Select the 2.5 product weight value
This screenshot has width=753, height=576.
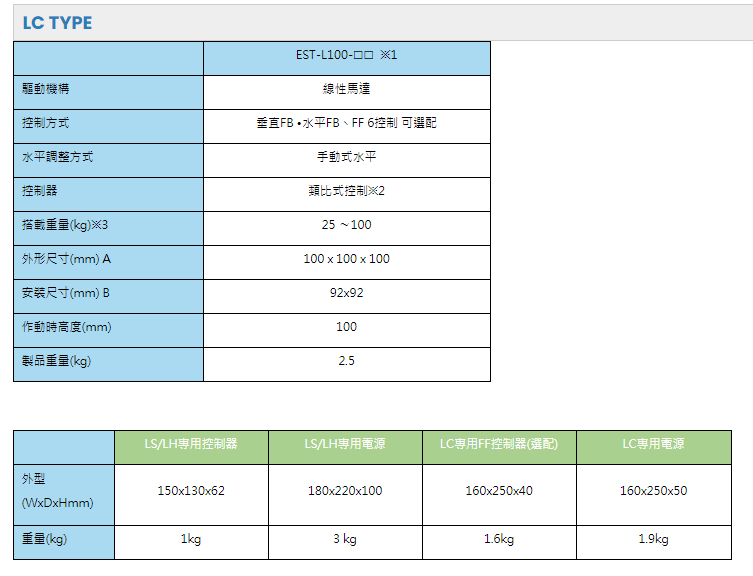(x=346, y=362)
